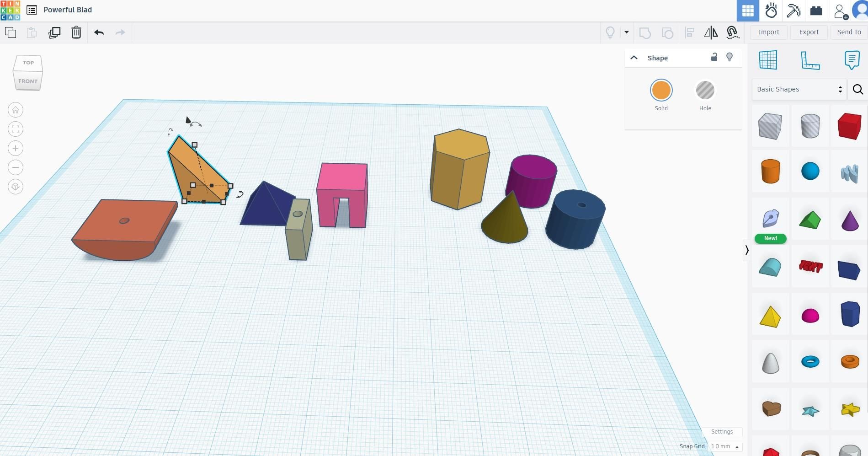Open workplane Settings button
868x456 pixels.
tap(722, 432)
